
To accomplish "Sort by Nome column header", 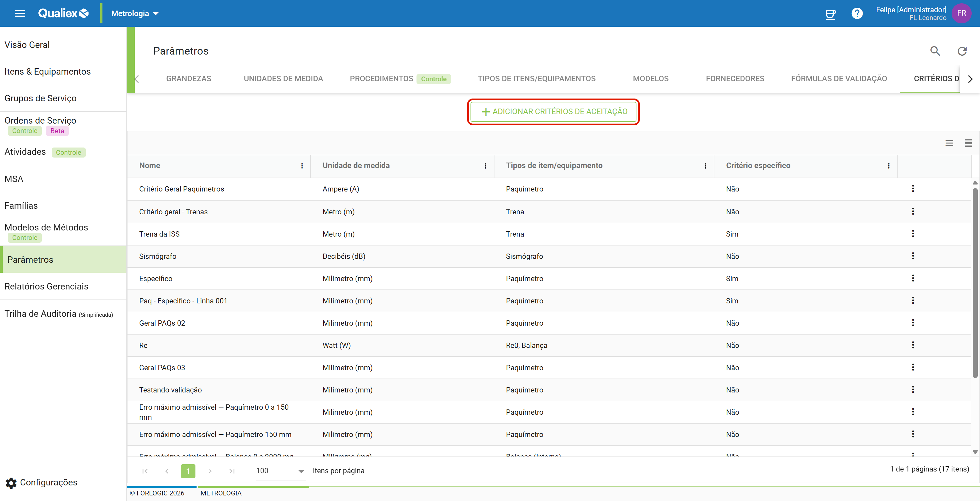I will pyautogui.click(x=150, y=166).
